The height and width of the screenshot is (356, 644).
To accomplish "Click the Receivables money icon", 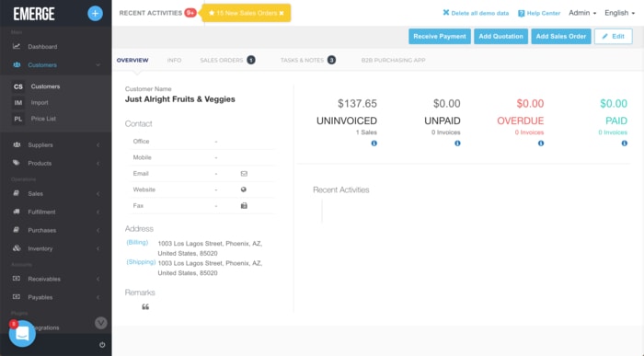I will tap(17, 279).
